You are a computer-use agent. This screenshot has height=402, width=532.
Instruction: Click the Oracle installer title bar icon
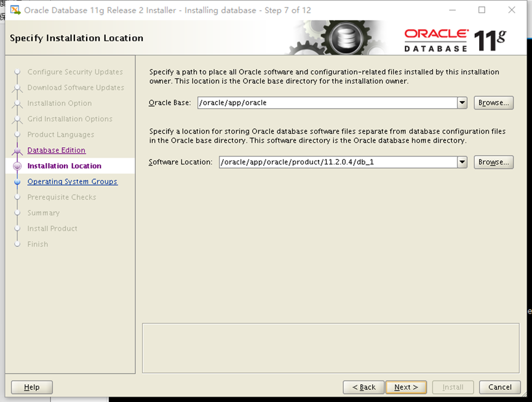[15, 10]
